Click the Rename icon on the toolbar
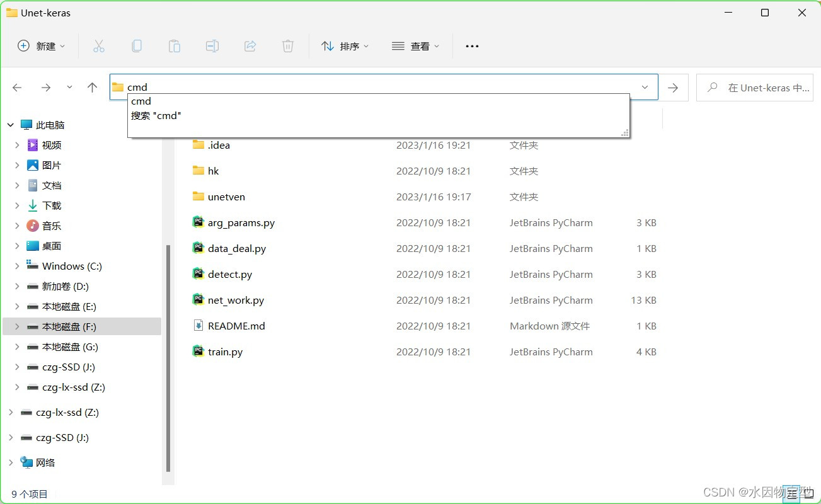 212,45
